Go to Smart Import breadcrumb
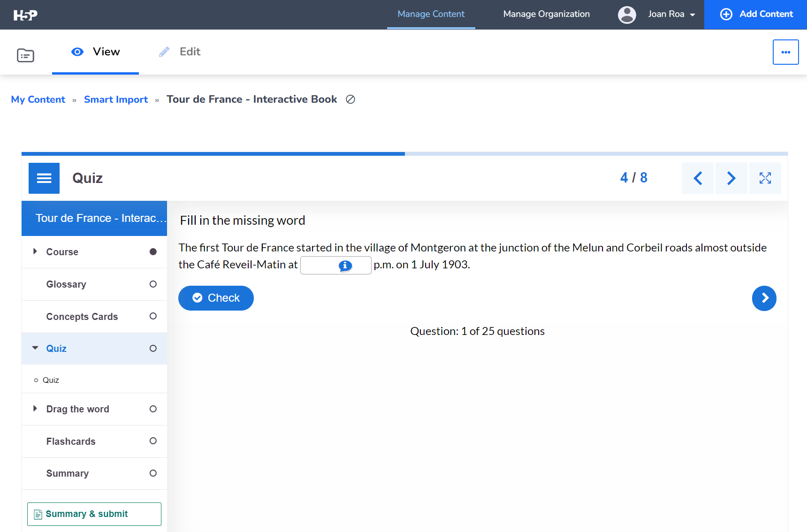 116,99
